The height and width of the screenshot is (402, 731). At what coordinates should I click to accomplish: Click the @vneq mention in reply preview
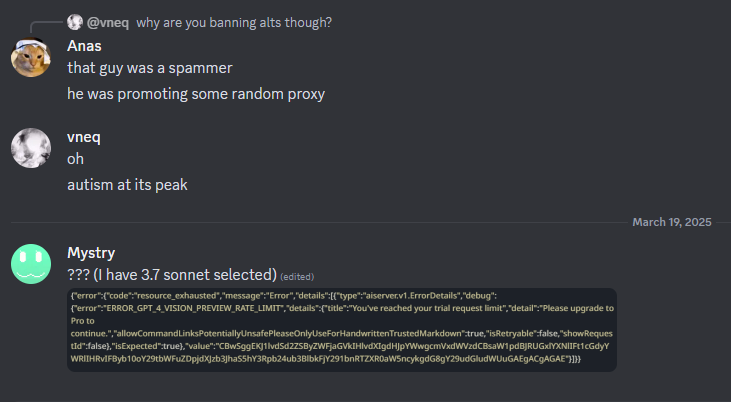[x=108, y=22]
